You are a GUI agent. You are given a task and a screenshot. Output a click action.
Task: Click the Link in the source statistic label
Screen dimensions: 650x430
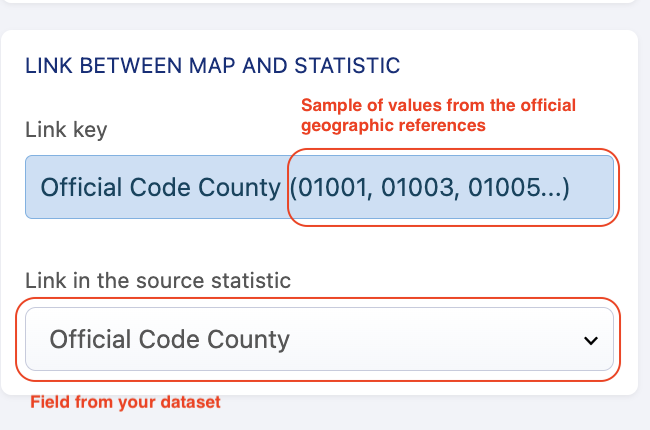[158, 281]
